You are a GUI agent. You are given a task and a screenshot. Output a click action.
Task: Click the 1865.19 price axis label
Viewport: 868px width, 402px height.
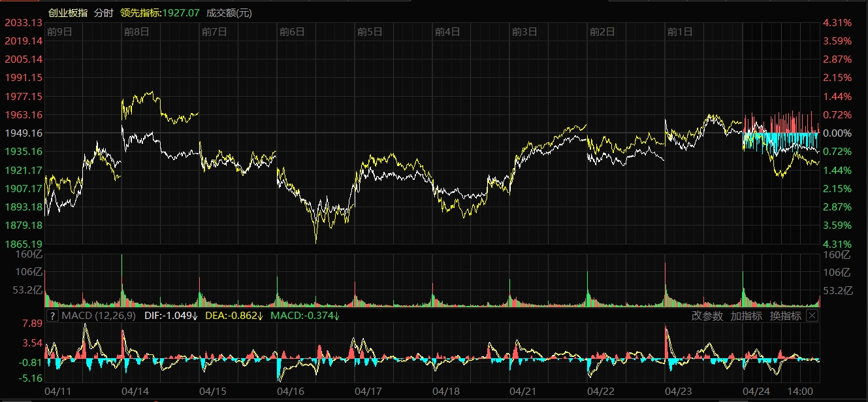24,243
